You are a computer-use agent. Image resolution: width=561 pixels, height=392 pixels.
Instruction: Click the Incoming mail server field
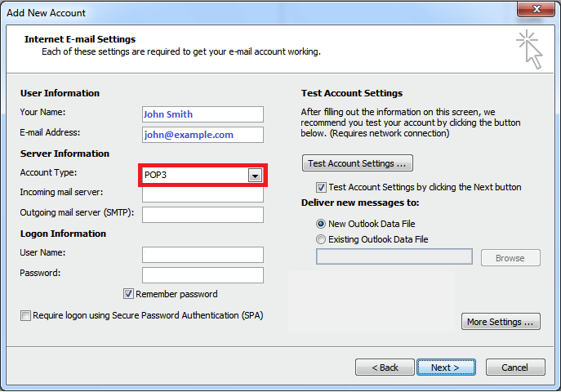pyautogui.click(x=203, y=194)
